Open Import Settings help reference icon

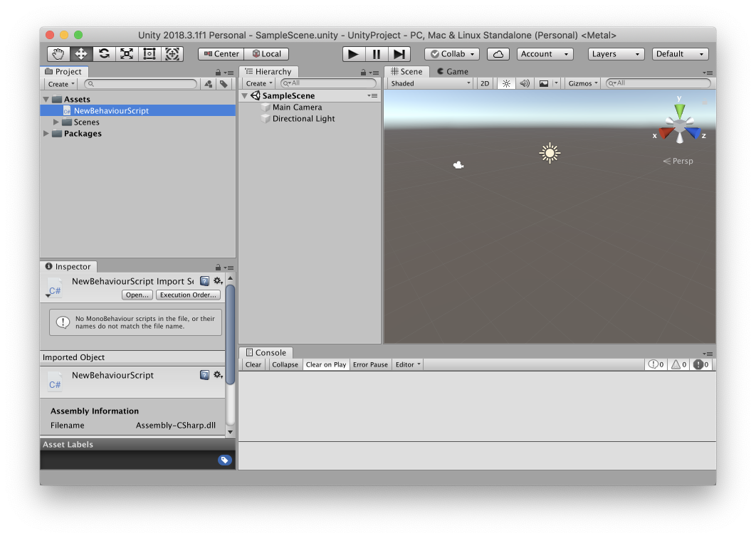click(x=204, y=280)
